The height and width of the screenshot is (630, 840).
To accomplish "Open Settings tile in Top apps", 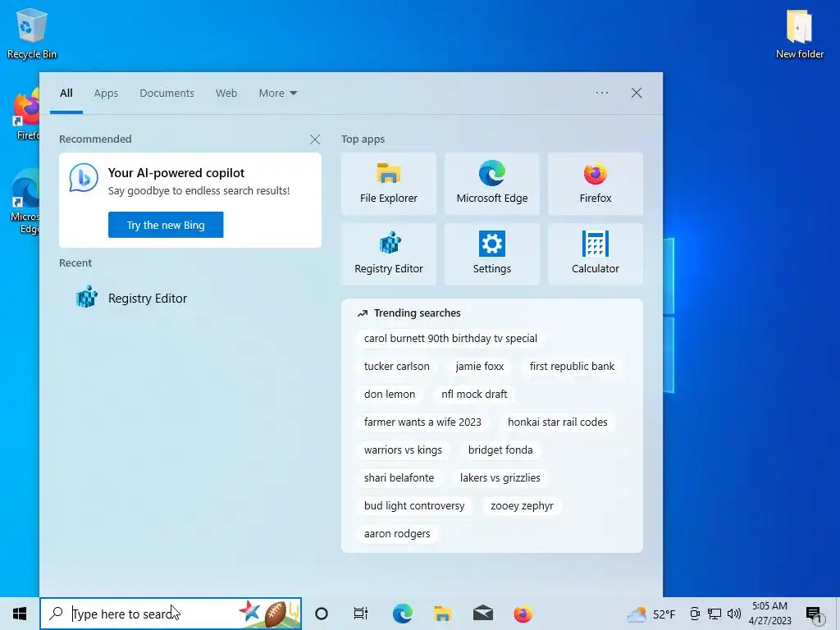I will (492, 254).
